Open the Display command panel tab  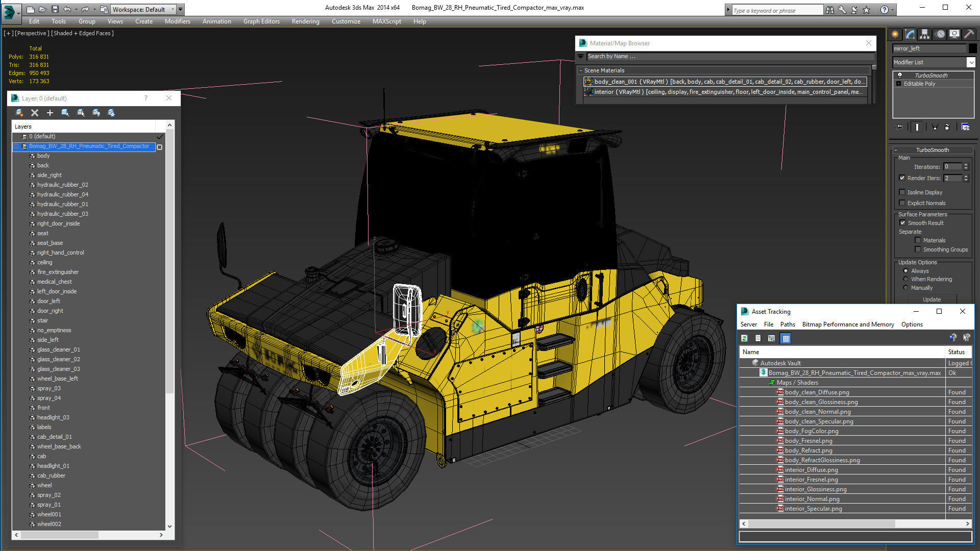point(954,34)
